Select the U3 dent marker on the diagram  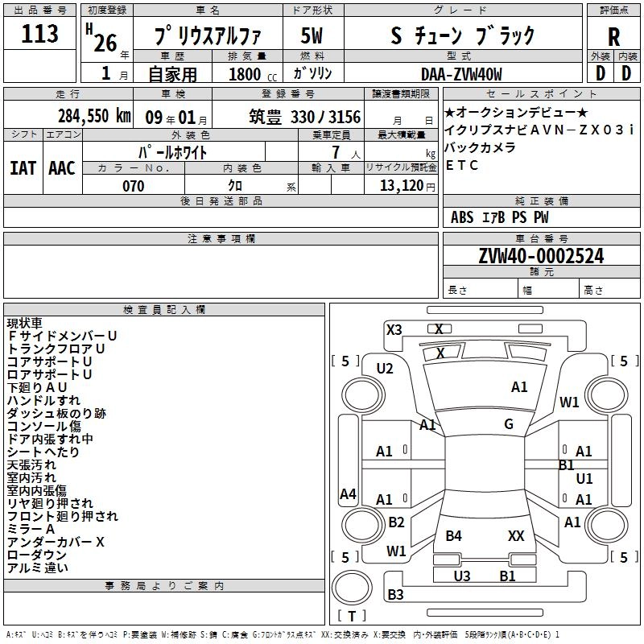click(462, 576)
